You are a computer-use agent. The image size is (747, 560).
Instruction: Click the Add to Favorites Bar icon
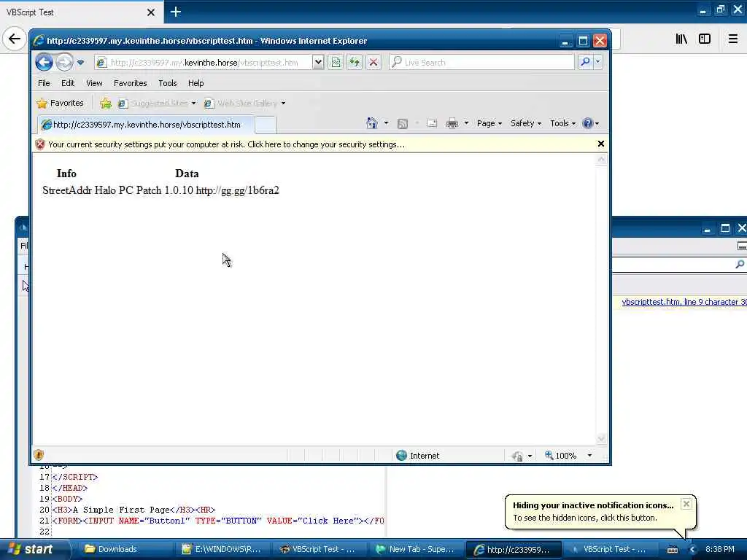(106, 103)
